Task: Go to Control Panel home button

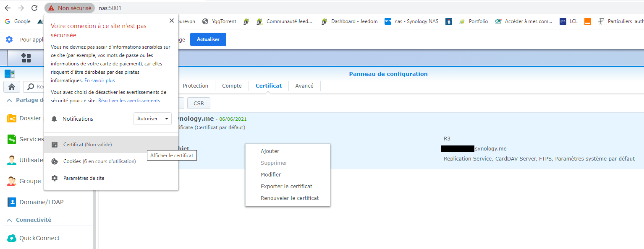Action: tap(12, 87)
